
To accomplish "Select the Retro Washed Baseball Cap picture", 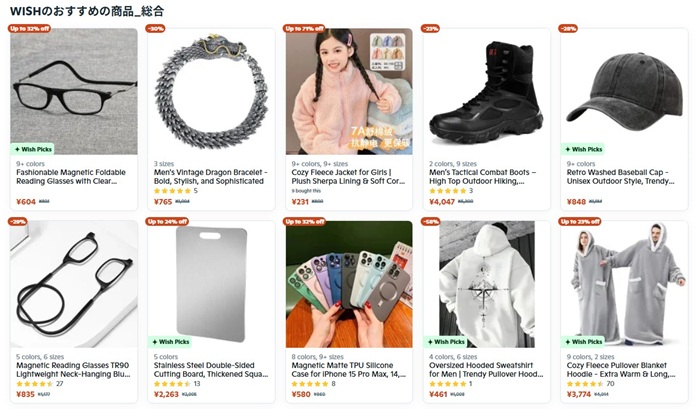I will coord(624,92).
